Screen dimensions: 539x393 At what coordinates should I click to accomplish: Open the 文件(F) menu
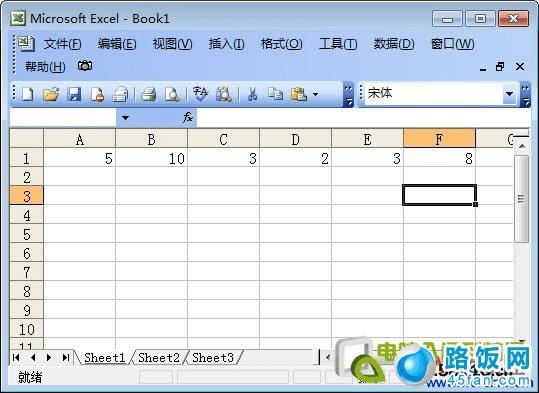click(x=62, y=44)
